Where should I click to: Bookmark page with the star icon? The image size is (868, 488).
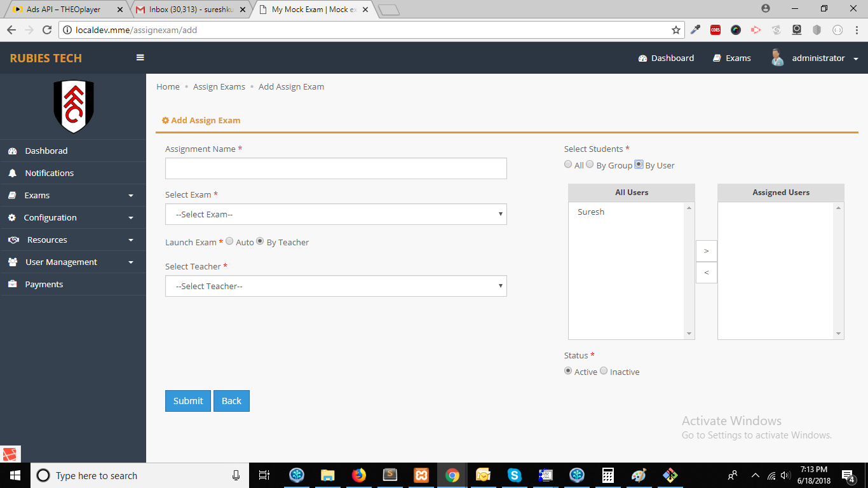[x=675, y=30]
